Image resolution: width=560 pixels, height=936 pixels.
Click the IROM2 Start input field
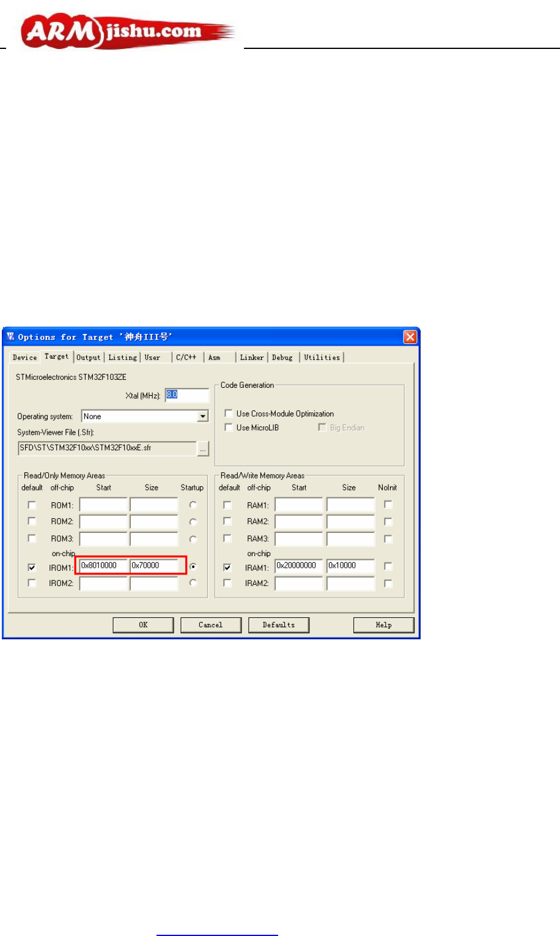tap(103, 583)
